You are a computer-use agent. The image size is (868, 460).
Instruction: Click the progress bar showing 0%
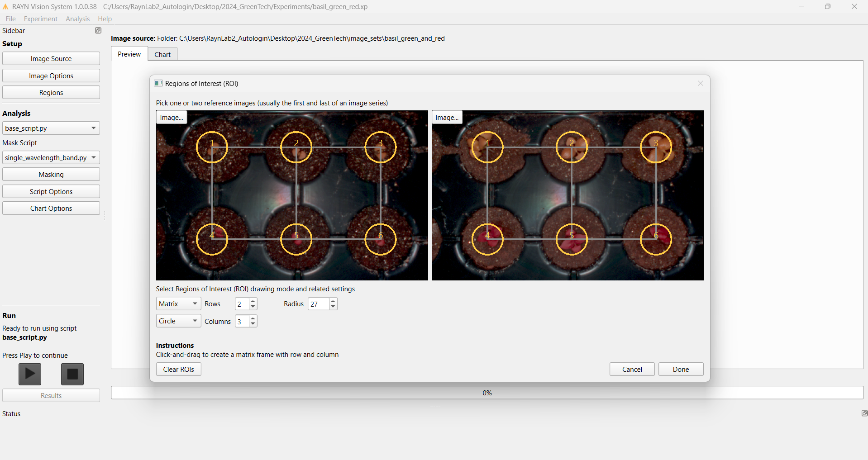pos(487,393)
